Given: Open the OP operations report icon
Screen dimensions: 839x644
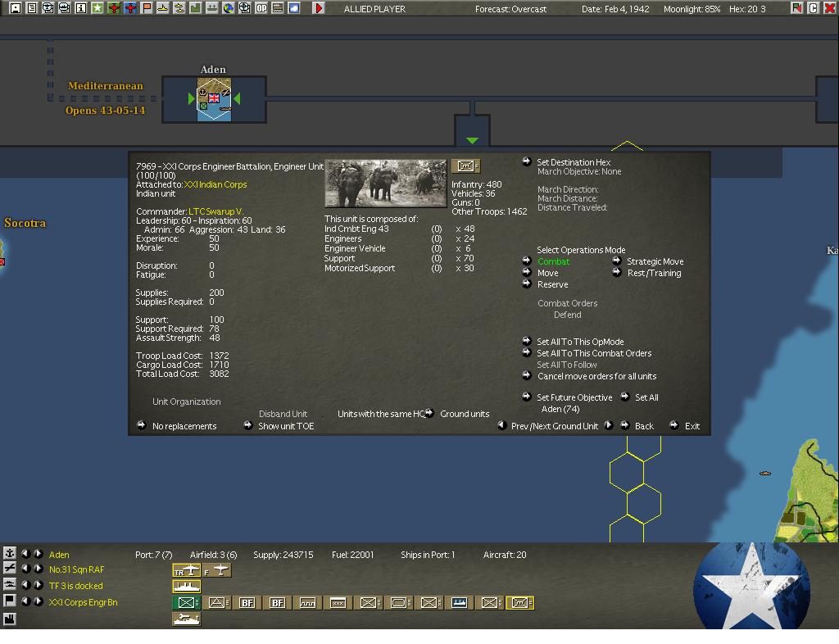Looking at the screenshot, I should tap(261, 8).
